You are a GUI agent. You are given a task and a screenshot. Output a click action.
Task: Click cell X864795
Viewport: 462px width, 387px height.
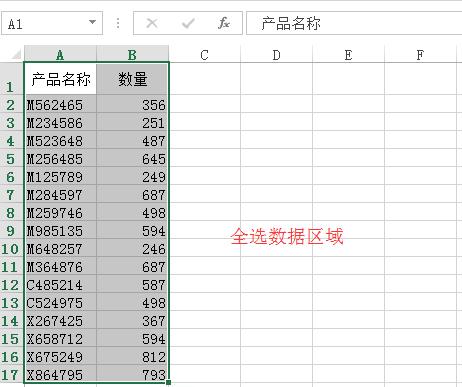point(60,374)
